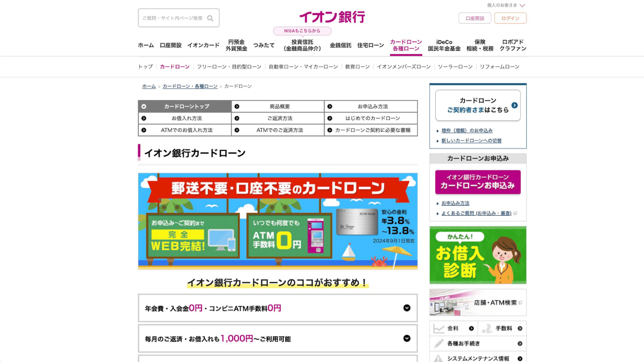Click the 口座開設 button at top right
The image size is (644, 362).
[x=475, y=18]
